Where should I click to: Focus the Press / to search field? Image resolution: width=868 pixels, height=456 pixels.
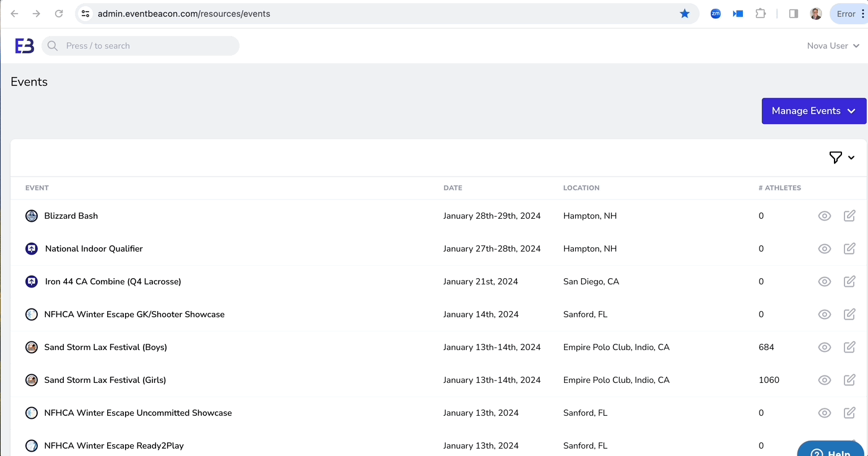pyautogui.click(x=149, y=46)
